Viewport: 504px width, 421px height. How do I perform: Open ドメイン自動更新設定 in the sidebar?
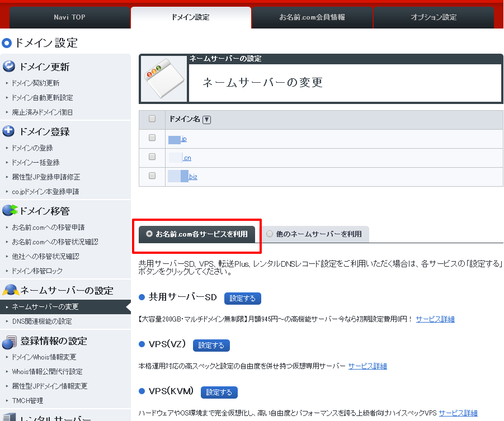click(43, 98)
